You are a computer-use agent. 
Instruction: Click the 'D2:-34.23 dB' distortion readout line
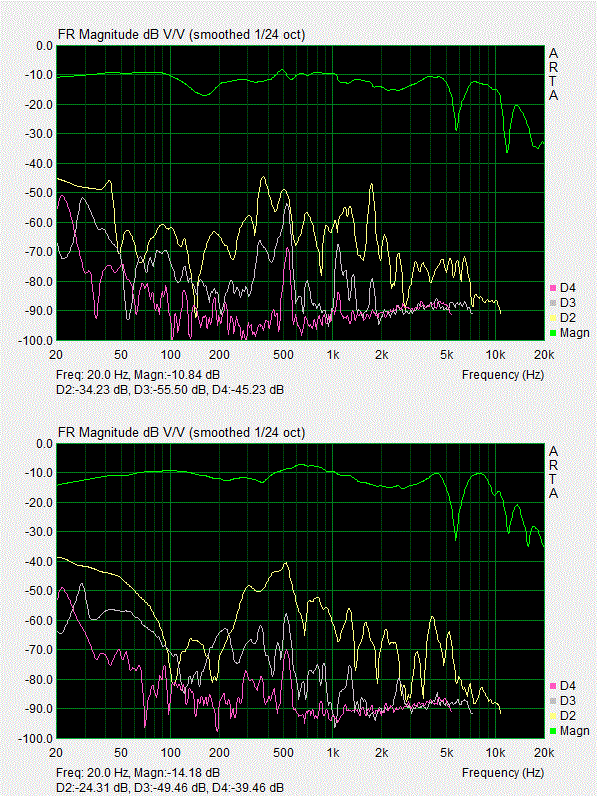pyautogui.click(x=170, y=390)
